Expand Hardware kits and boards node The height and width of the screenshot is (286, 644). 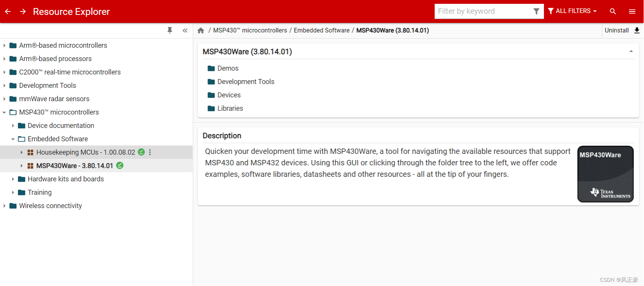13,179
